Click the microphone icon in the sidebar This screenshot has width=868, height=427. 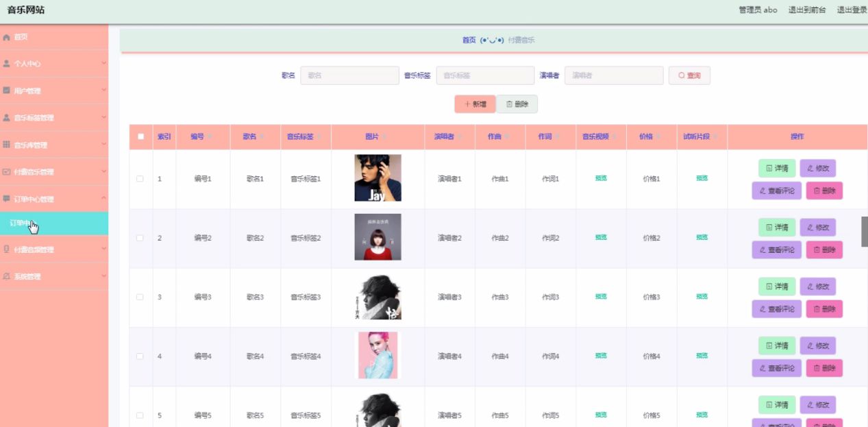click(x=6, y=249)
